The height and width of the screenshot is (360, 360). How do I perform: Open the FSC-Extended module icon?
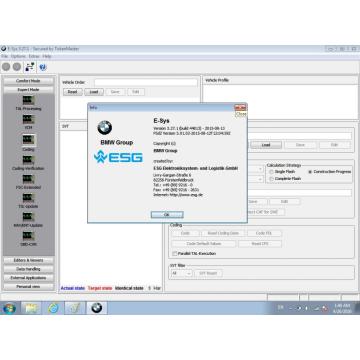pyautogui.click(x=28, y=179)
